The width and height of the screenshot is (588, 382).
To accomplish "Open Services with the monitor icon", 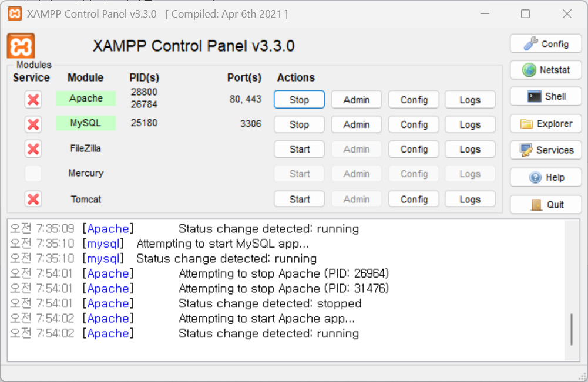I will coord(546,150).
